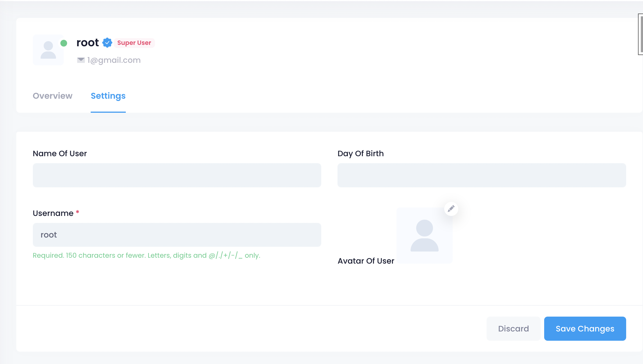Click the Super User badge
The height and width of the screenshot is (364, 643).
click(134, 43)
